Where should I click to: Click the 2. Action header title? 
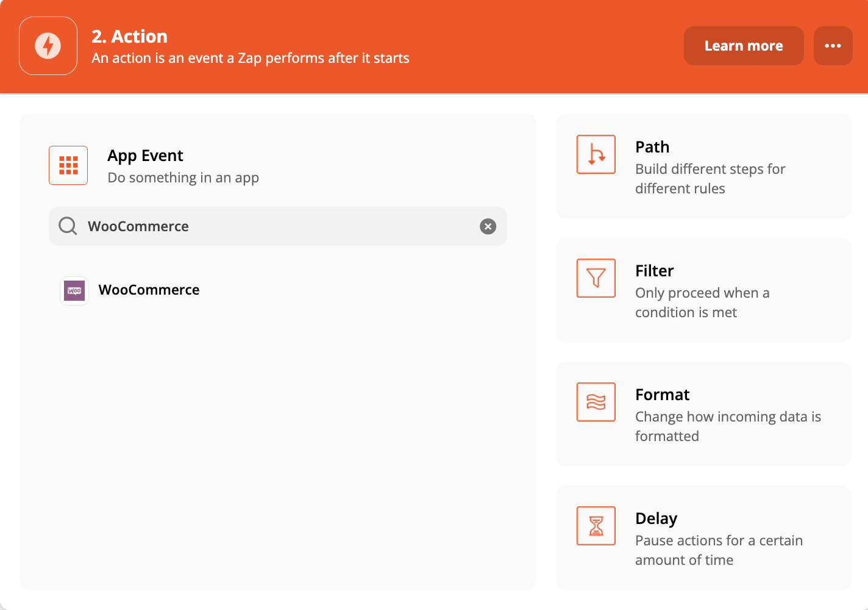[129, 36]
